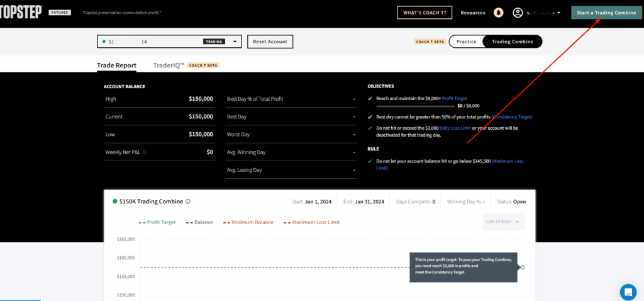Image resolution: width=644 pixels, height=301 pixels.
Task: Click the High balance $150,000 value
Action: 201,99
